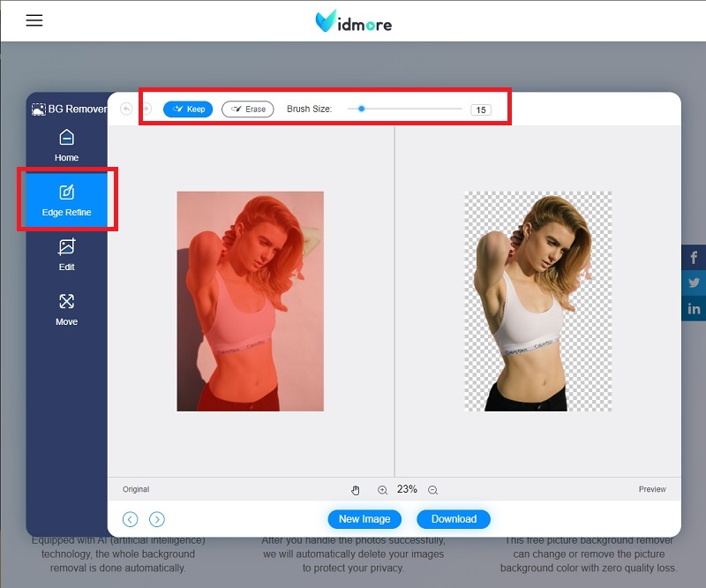Click the previous image arrow
Image resolution: width=706 pixels, height=588 pixels.
coord(131,519)
